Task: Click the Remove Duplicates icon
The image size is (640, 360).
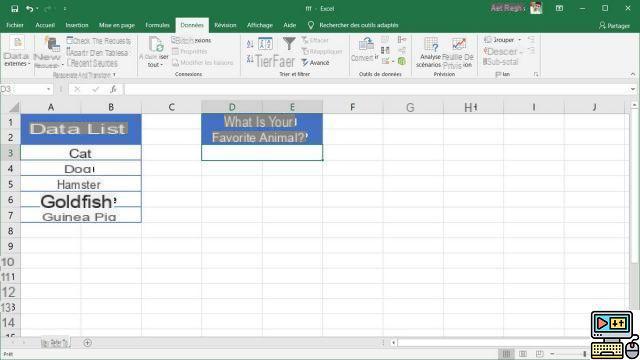Action: (385, 50)
